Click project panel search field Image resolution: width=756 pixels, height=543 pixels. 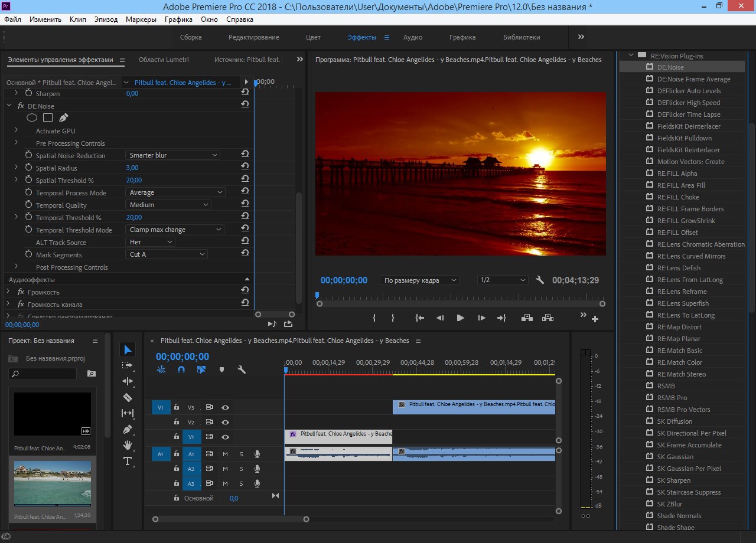point(43,374)
